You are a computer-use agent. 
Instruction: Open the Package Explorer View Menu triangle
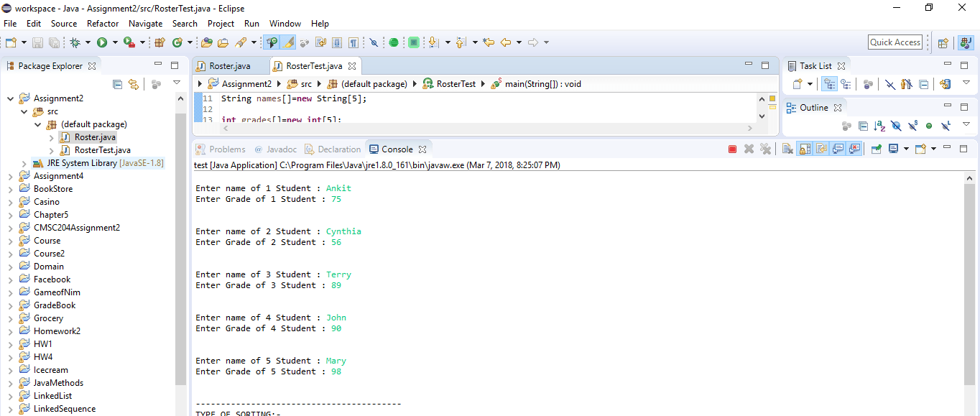[177, 83]
